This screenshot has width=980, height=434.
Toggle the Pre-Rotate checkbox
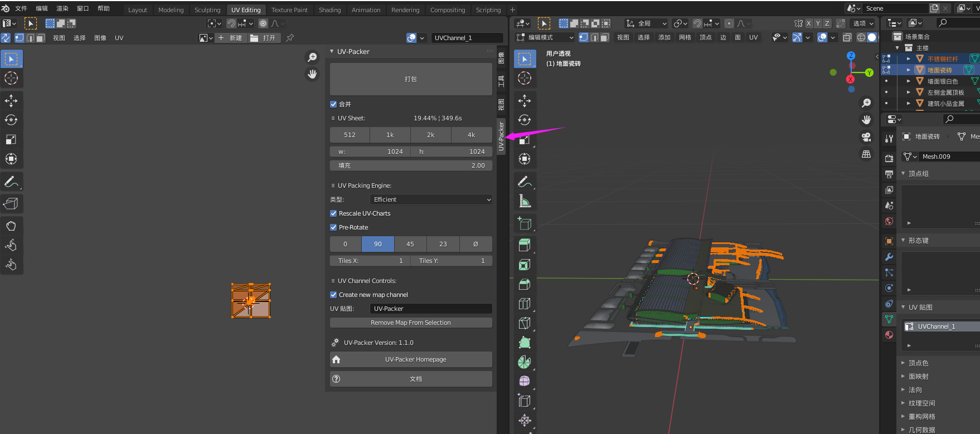click(333, 227)
